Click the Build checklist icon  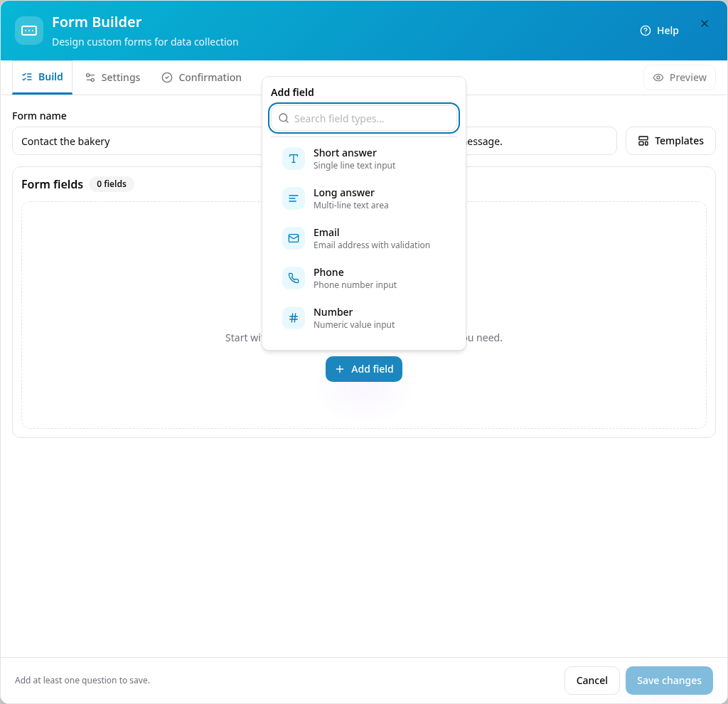click(x=27, y=77)
